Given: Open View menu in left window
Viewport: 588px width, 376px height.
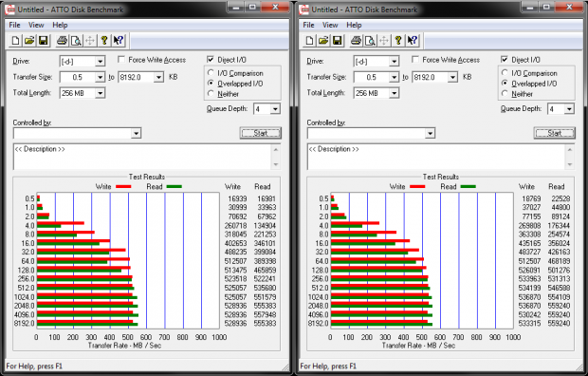Looking at the screenshot, I should point(36,26).
